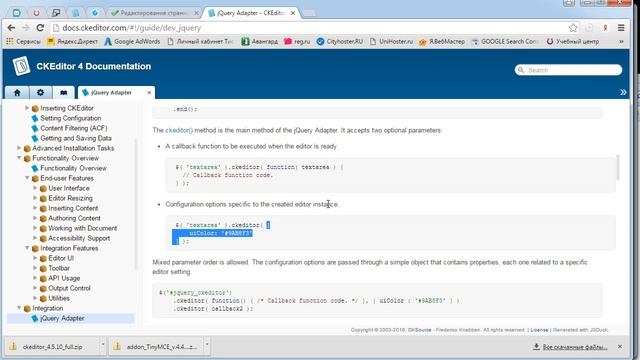Select Utilities folder in tree

pos(59,298)
